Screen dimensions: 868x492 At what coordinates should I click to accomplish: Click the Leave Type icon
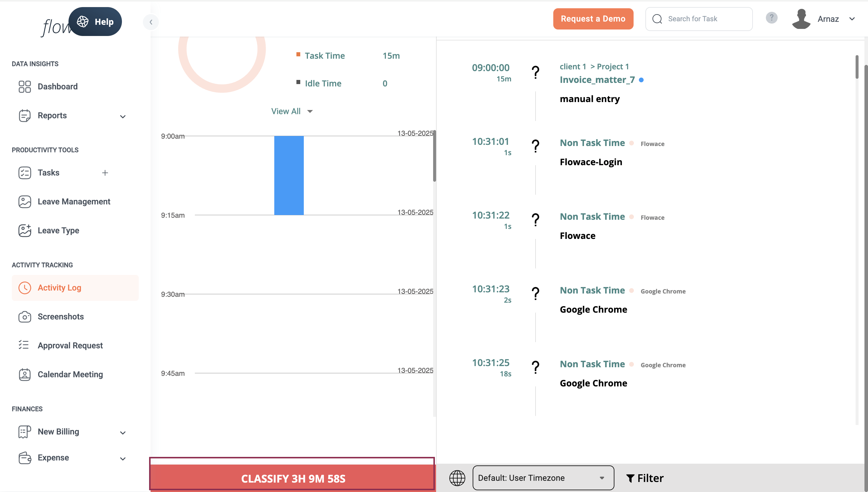point(25,230)
